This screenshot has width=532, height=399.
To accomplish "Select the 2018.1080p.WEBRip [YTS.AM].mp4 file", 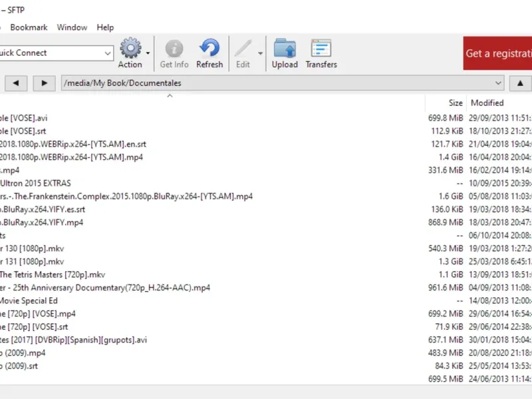I will pos(71,157).
